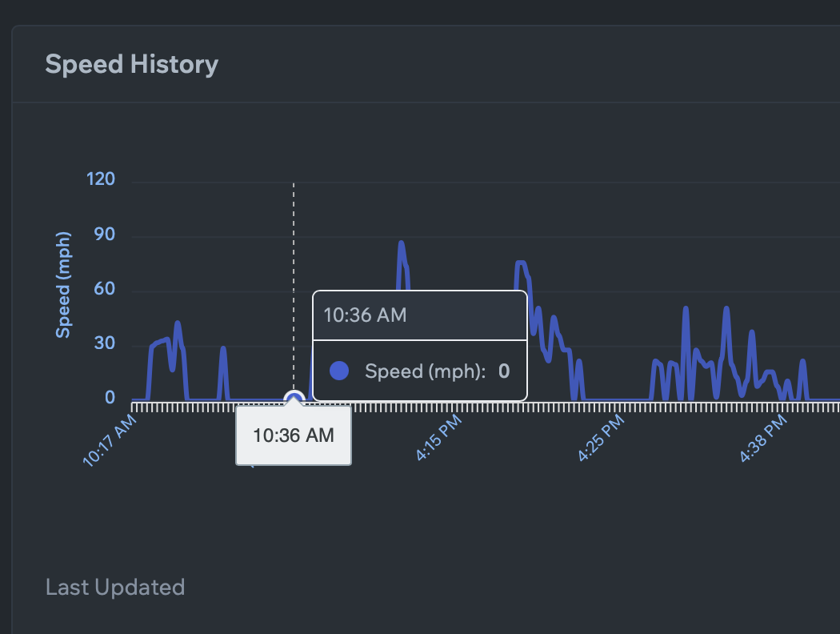Click the 90 value on the y-axis
The width and height of the screenshot is (840, 634).
point(104,235)
